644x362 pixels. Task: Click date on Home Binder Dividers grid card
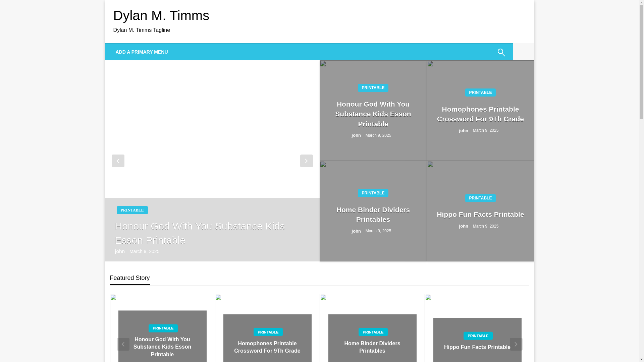pos(378,231)
